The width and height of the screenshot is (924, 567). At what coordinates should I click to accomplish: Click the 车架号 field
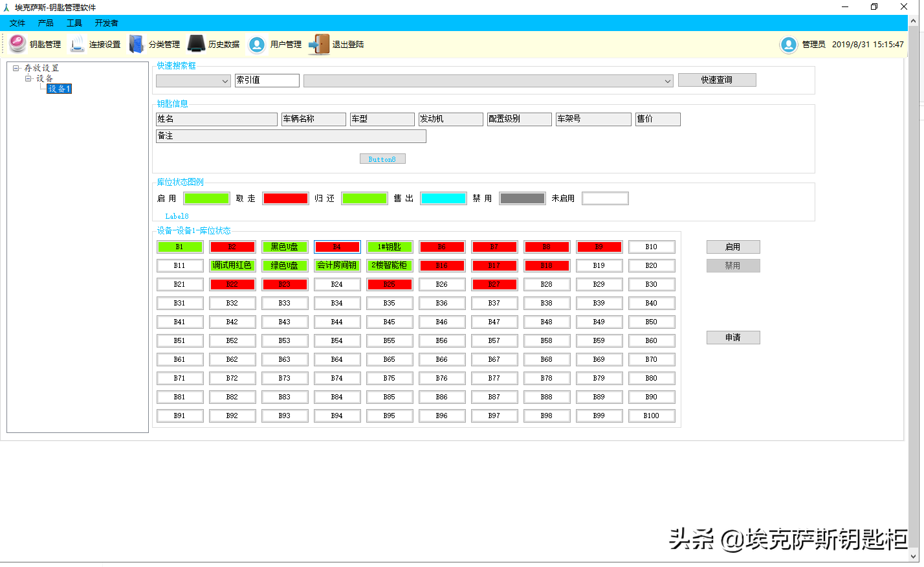pos(593,119)
